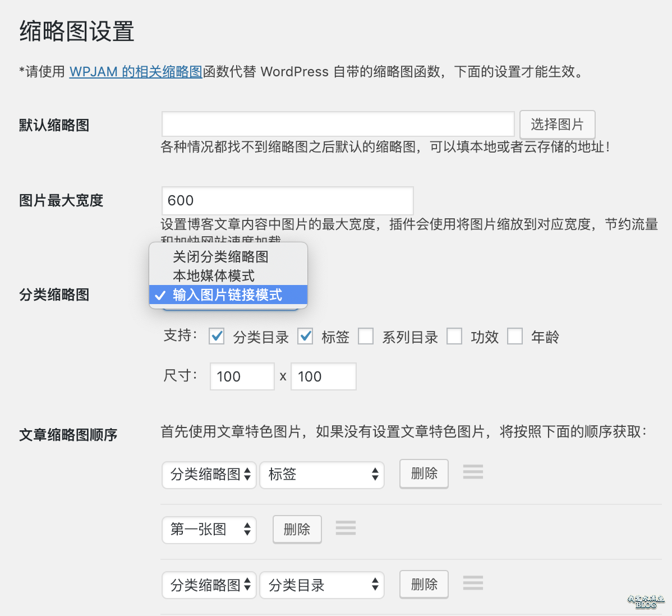Image resolution: width=672 pixels, height=616 pixels.
Task: Open the 分类目录 taxonomy dropdown
Action: [x=322, y=585]
